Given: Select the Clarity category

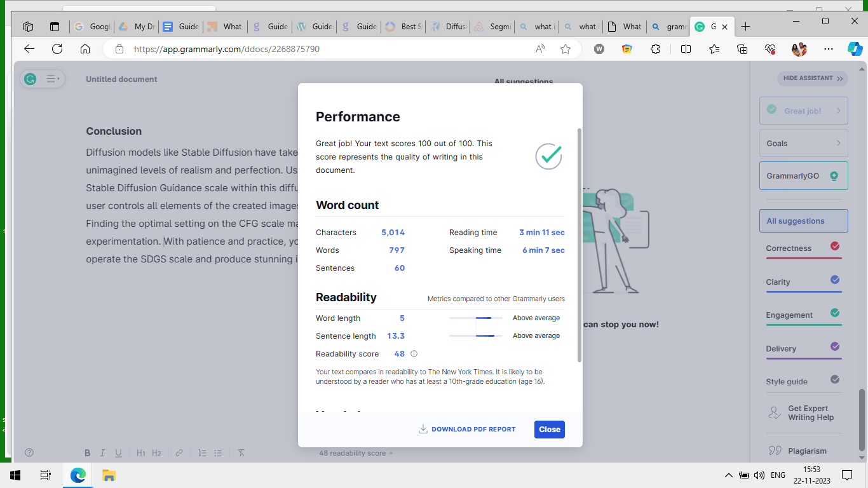Looking at the screenshot, I should point(804,282).
